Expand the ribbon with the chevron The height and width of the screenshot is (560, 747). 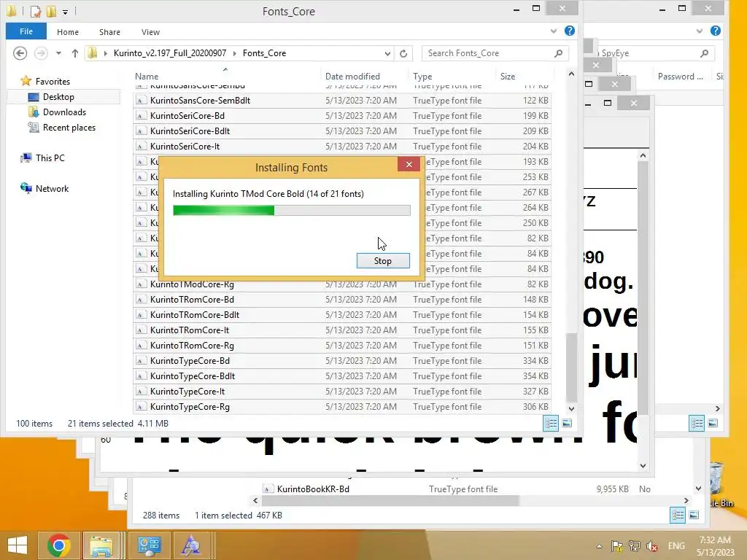pyautogui.click(x=553, y=31)
